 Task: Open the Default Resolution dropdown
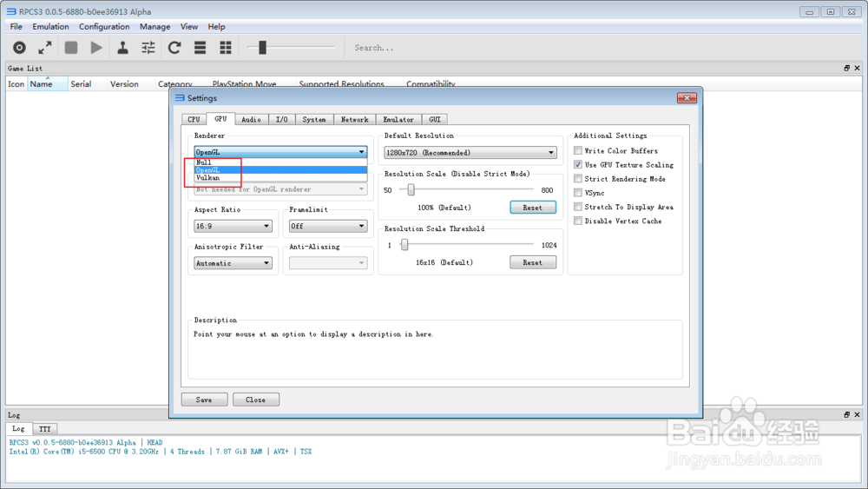click(470, 153)
